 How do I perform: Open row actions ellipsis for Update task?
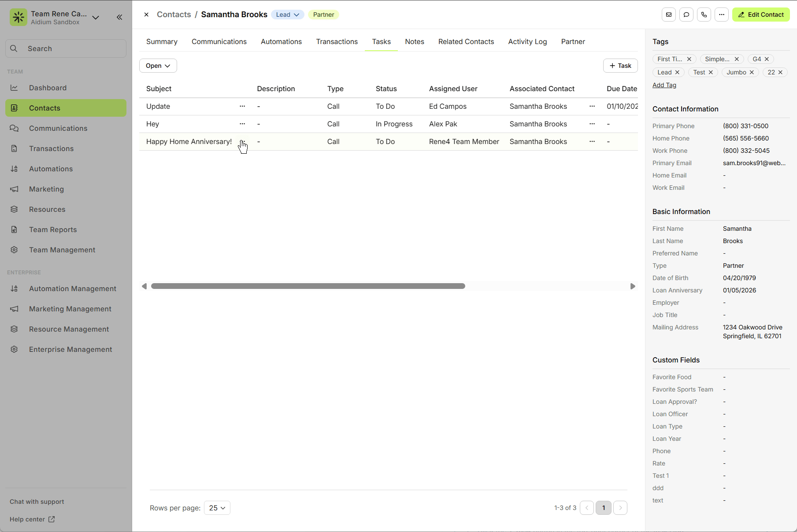pyautogui.click(x=243, y=106)
